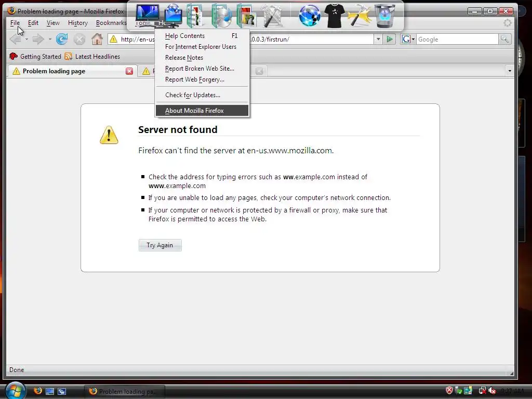Open the Edit menu
The height and width of the screenshot is (399, 532).
[x=33, y=23]
